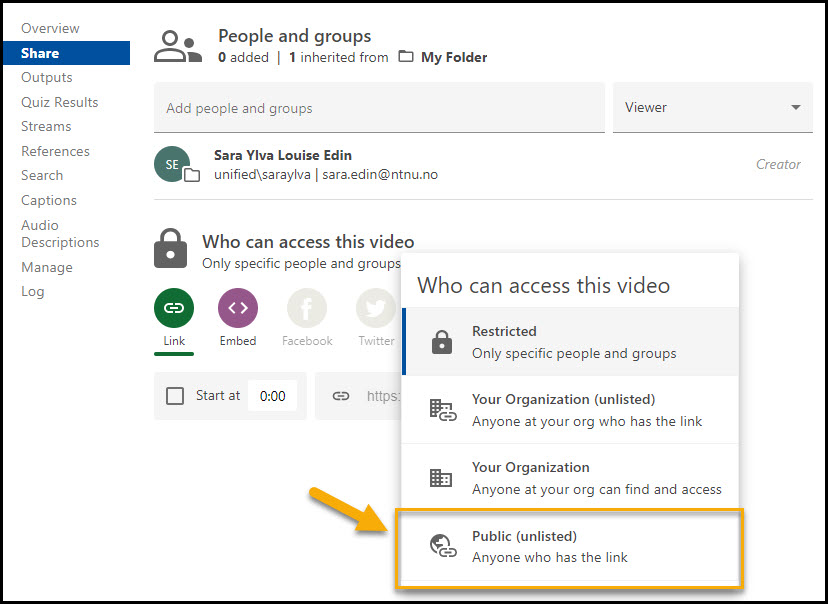Go to Quiz Results
Screen dimensions: 828x604
[60, 102]
